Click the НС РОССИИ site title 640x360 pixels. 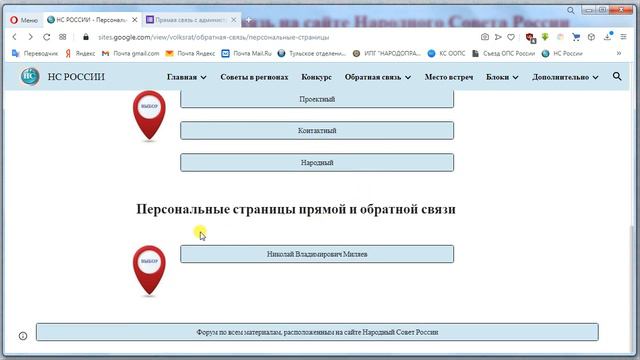[76, 77]
